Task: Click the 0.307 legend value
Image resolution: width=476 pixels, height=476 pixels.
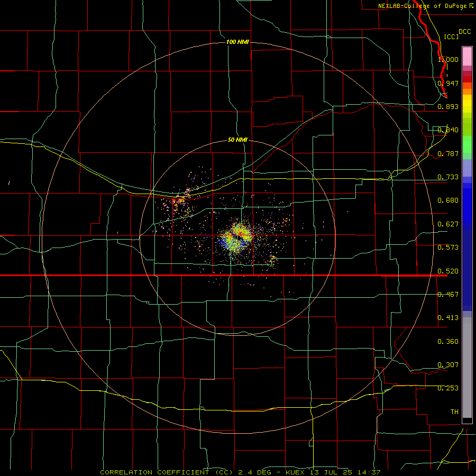Action: pyautogui.click(x=448, y=365)
